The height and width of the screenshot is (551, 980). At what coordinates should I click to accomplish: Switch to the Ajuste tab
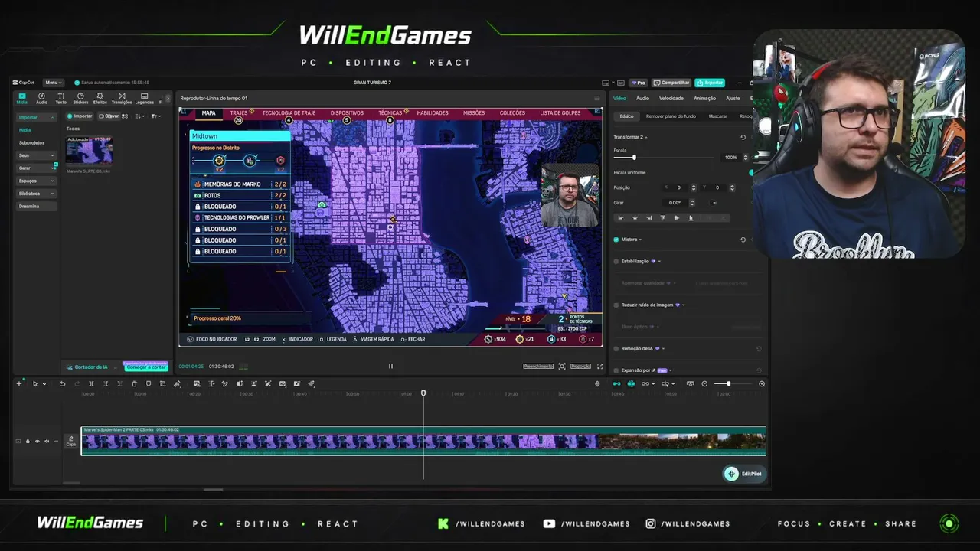click(x=733, y=98)
